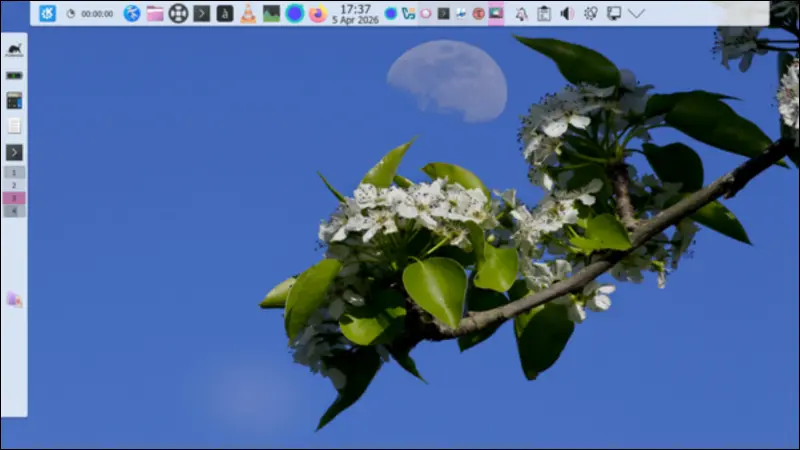
Task: Click the small blue circle task icon
Action: [x=391, y=14]
